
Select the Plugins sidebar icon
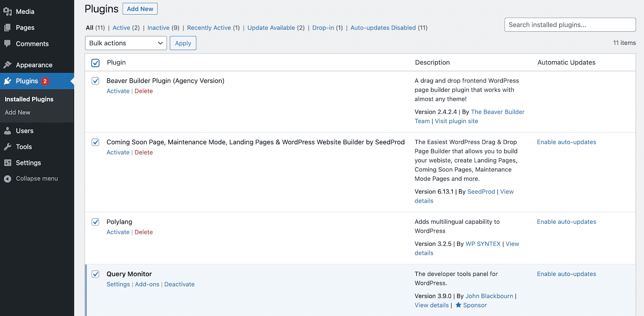(8, 81)
